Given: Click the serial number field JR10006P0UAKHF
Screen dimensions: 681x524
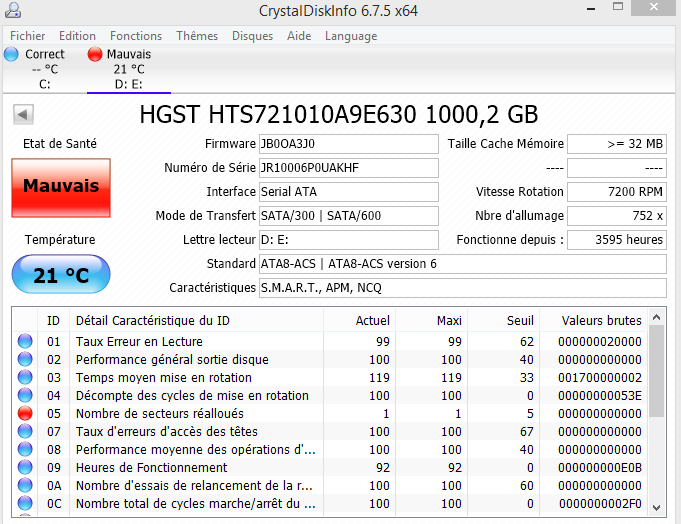Looking at the screenshot, I should pos(349,168).
